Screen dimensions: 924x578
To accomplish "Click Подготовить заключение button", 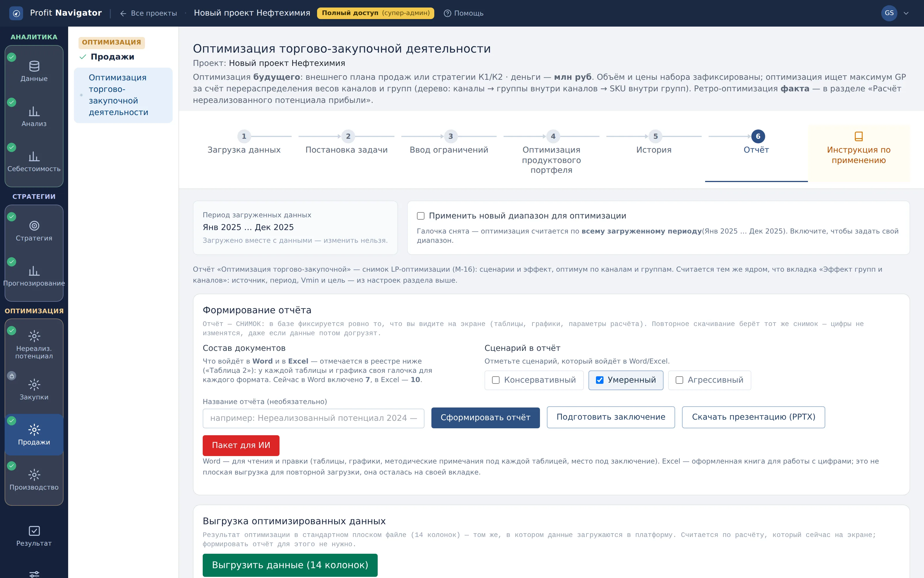I will (610, 417).
